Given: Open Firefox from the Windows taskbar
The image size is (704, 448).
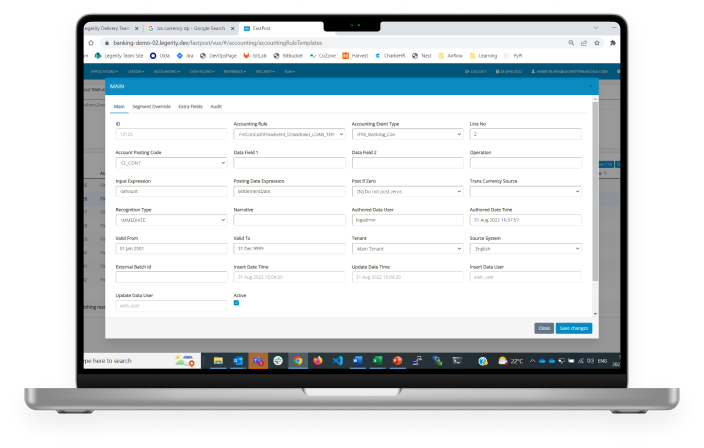Looking at the screenshot, I should pyautogui.click(x=317, y=360).
